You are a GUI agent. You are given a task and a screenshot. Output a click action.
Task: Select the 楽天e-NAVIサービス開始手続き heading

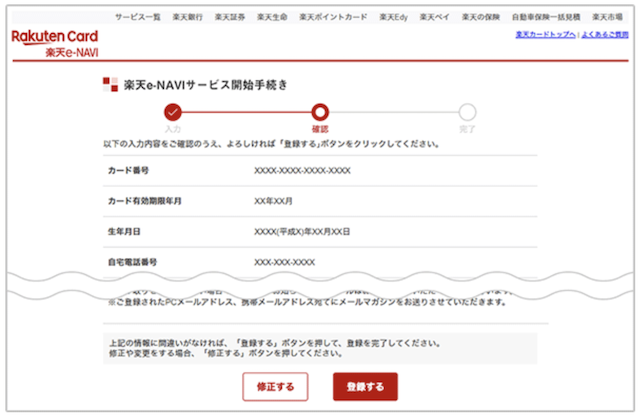pos(206,85)
